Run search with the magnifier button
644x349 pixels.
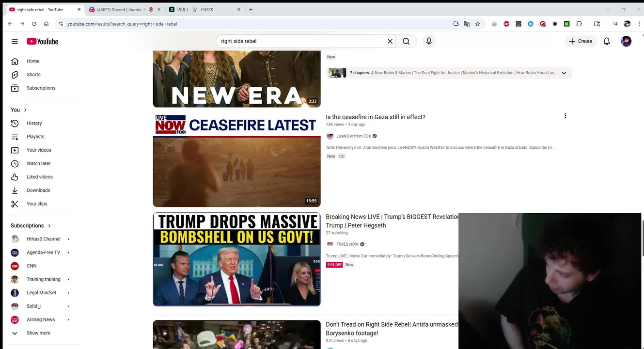[x=406, y=41]
